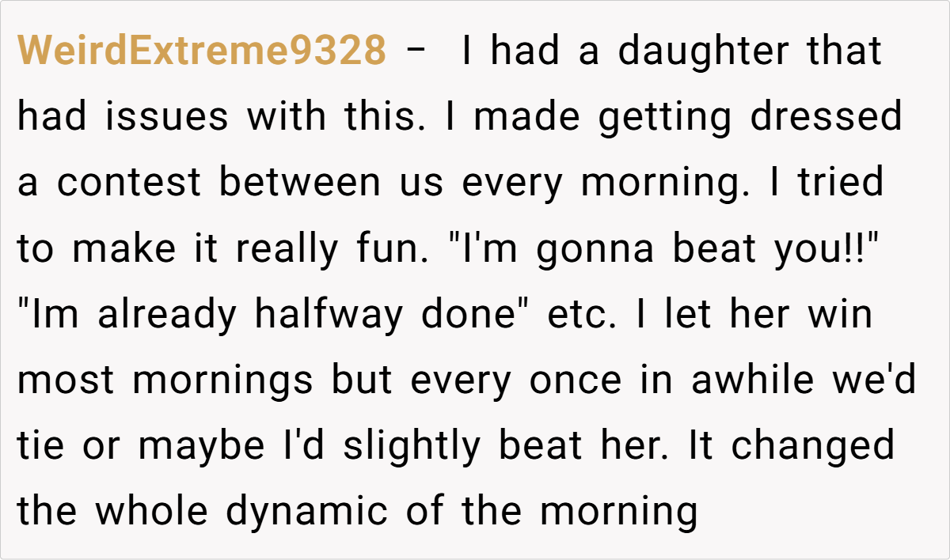Screen dimensions: 950x560
Task: Click the dash separator after the username
Action: click(415, 51)
